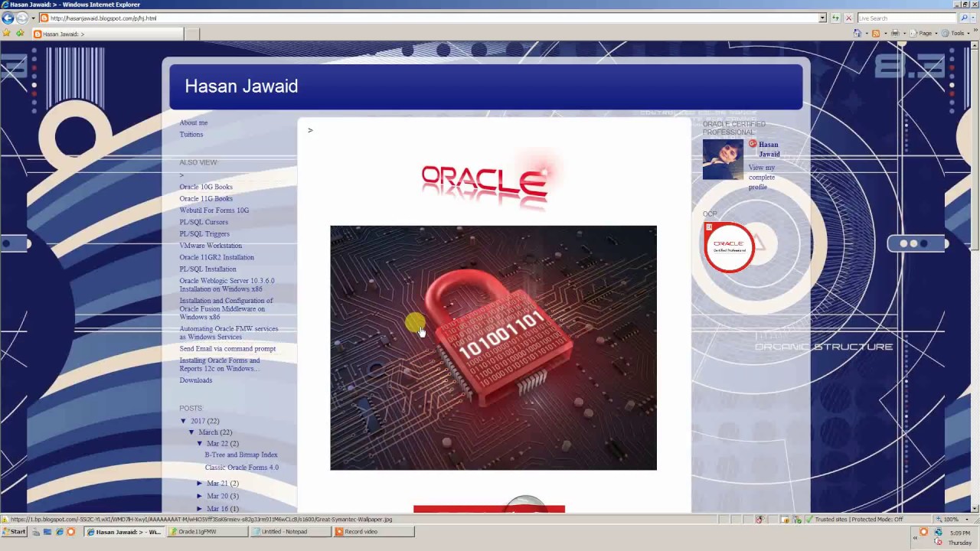Switch to Oracle11gFMW taskbar window

(x=207, y=531)
